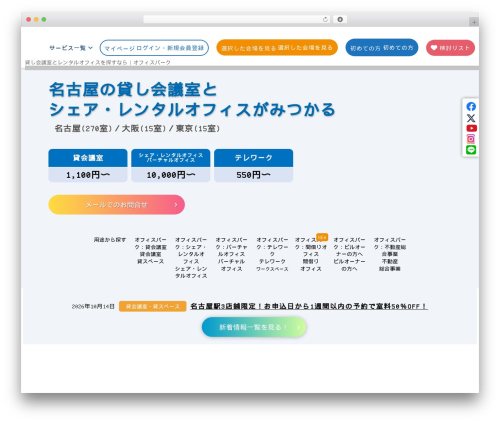This screenshot has width=500, height=423.
Task: Expand the サービス一覧 dropdown
Action: coord(71,48)
